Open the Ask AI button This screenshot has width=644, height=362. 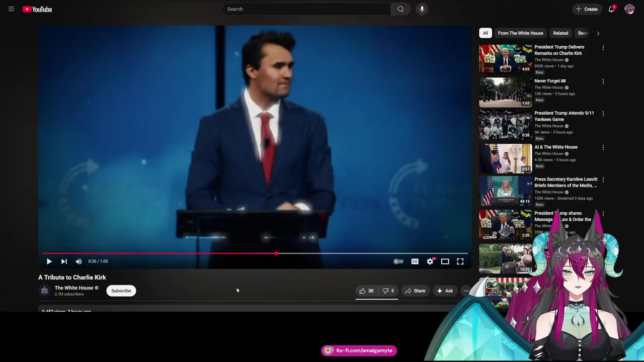click(x=445, y=291)
